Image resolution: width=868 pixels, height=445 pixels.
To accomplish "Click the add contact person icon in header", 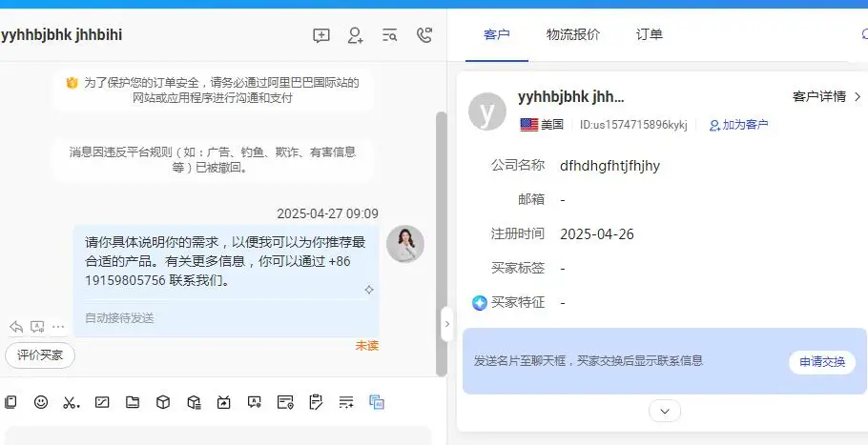I will coord(355,35).
